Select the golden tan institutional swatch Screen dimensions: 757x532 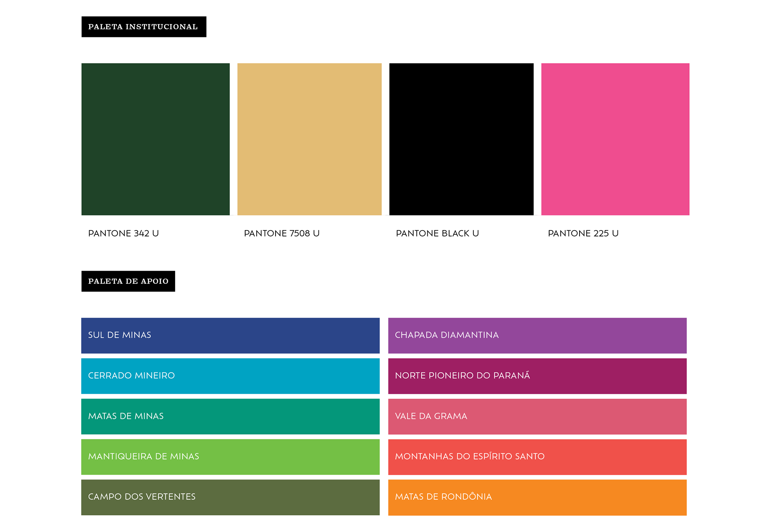pyautogui.click(x=310, y=139)
